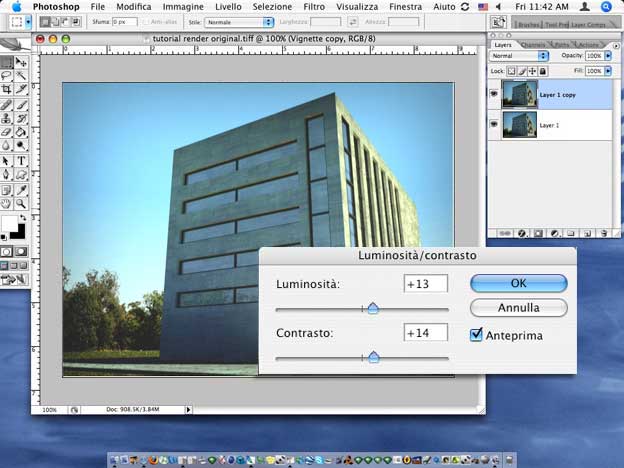
Task: Open the Filtro menu
Action: (x=314, y=6)
